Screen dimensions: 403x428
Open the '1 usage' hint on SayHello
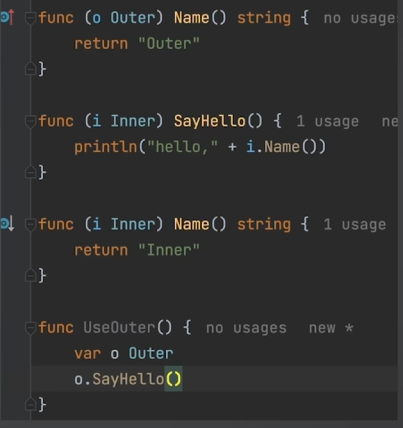(x=328, y=121)
